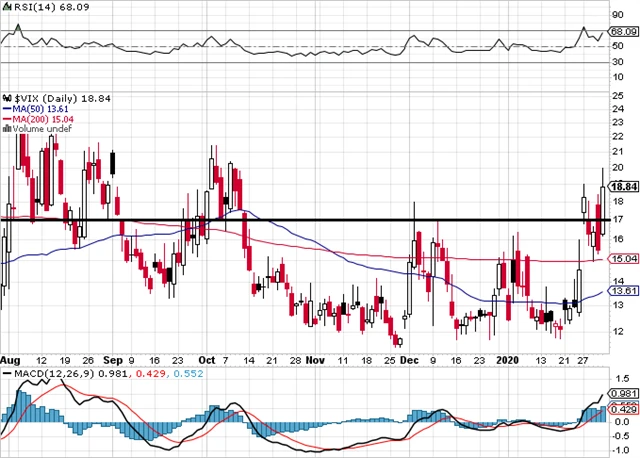Click the Volume bars icon in legend
640x458 pixels.
point(5,128)
